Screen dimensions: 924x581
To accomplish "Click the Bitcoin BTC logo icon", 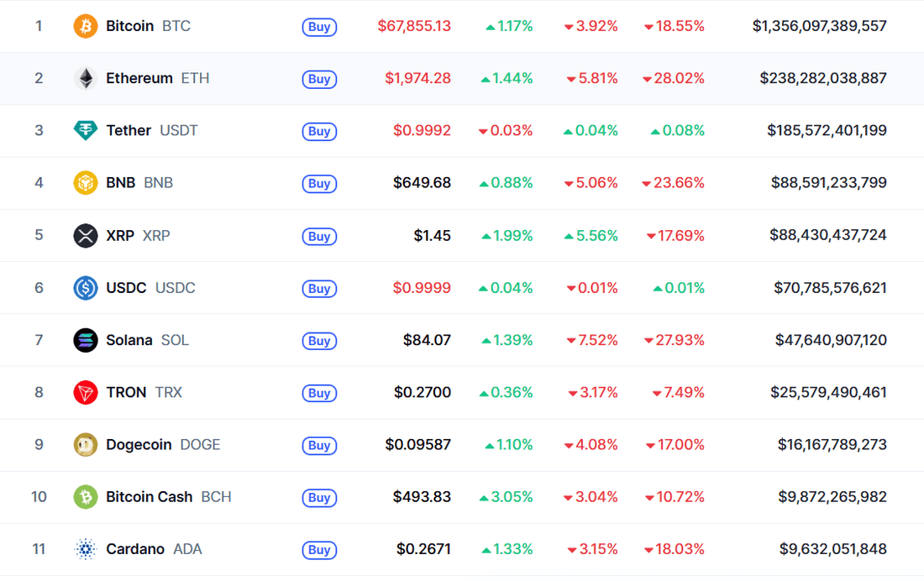I will tap(84, 26).
